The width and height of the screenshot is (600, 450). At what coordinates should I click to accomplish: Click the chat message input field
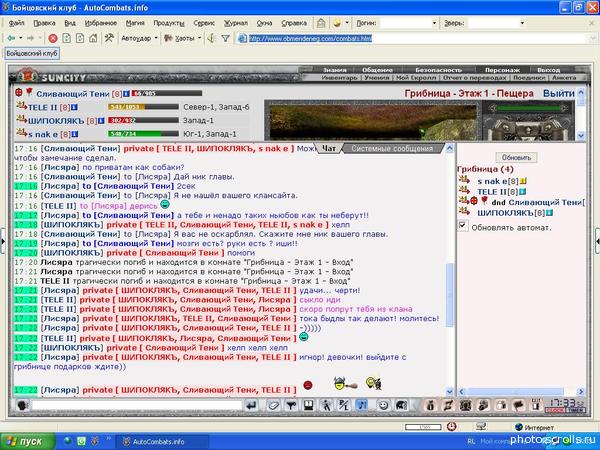(137, 405)
